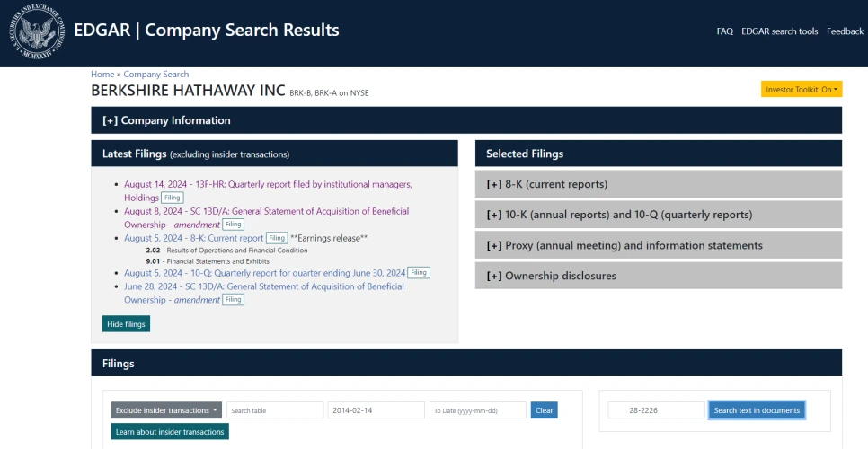The height and width of the screenshot is (449, 868).
Task: Click the SEC seal logo
Action: (37, 32)
